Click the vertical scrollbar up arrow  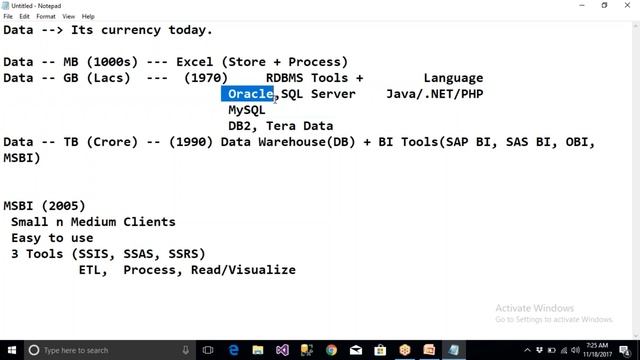click(636, 26)
